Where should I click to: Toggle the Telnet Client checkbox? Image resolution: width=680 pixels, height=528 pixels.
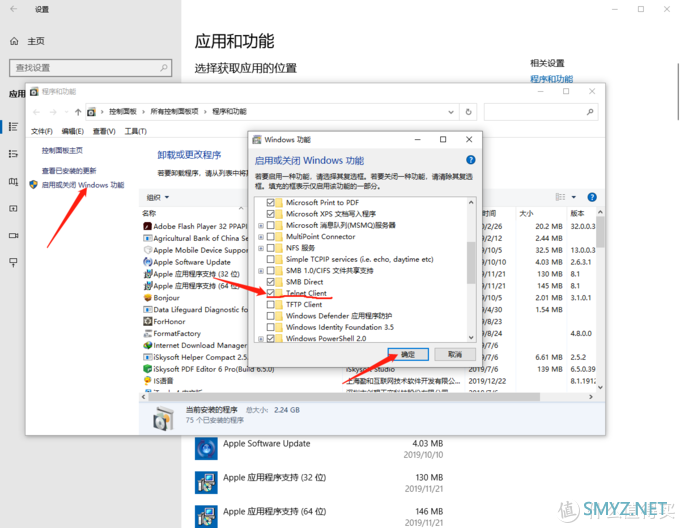[271, 293]
